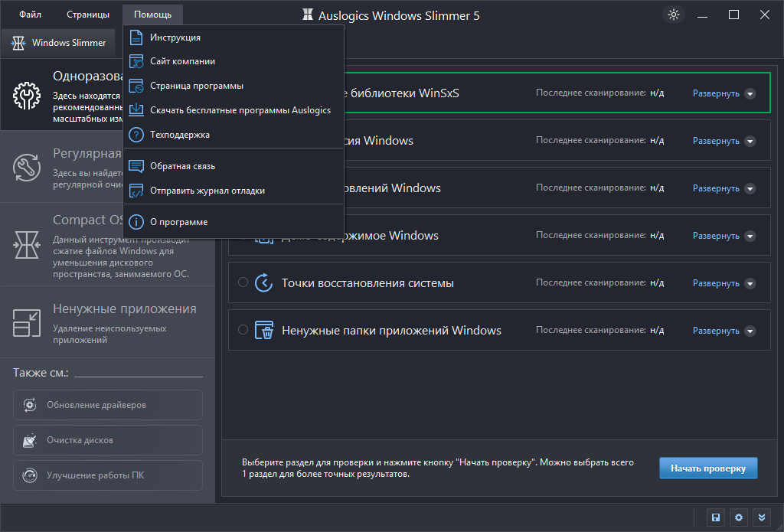The height and width of the screenshot is (532, 784).
Task: Click the Страница программы icon
Action: [x=136, y=86]
